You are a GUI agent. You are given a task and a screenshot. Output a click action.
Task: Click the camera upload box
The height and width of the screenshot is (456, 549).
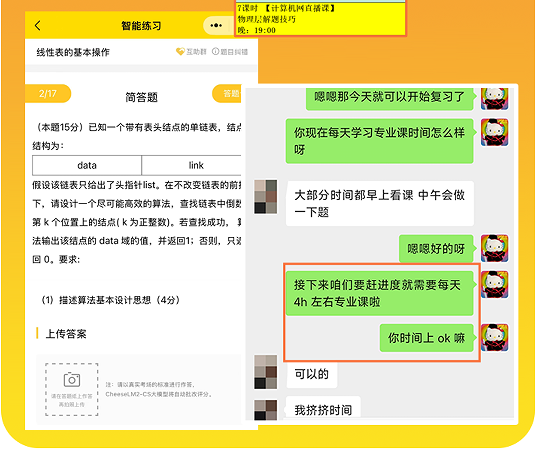point(71,389)
